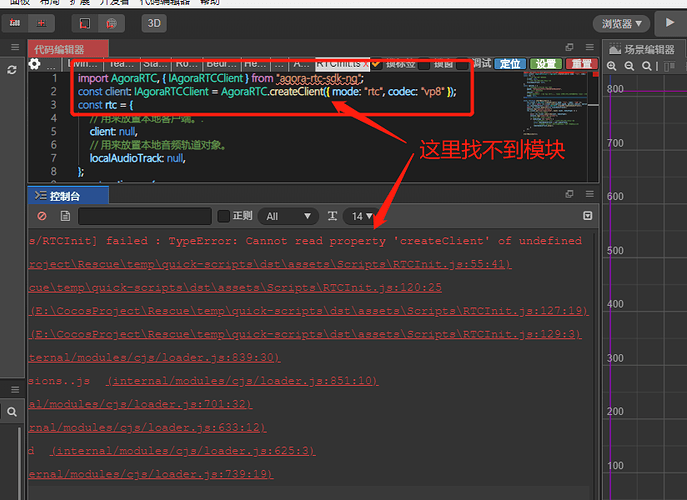Click the TypeError createClient error message
687x500 pixels.
[305, 241]
